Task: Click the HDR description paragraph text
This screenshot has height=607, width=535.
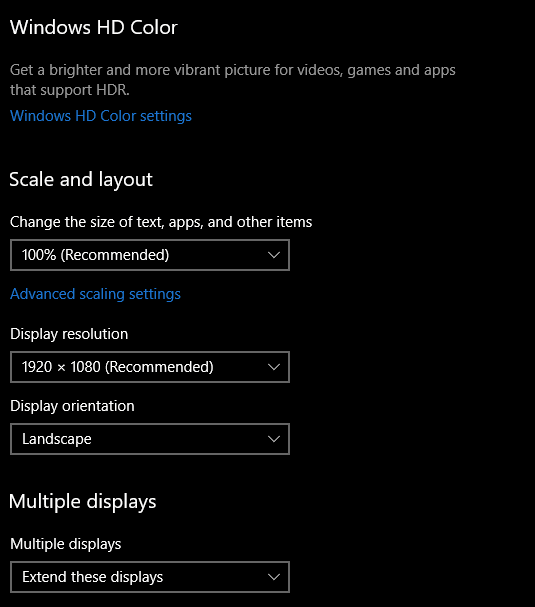Action: click(233, 80)
